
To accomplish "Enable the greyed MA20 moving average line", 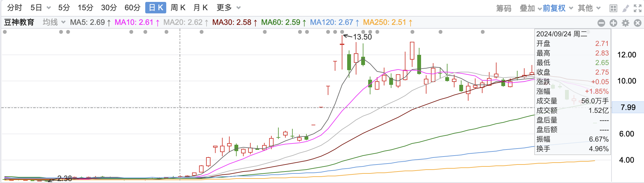I will pos(186,22).
